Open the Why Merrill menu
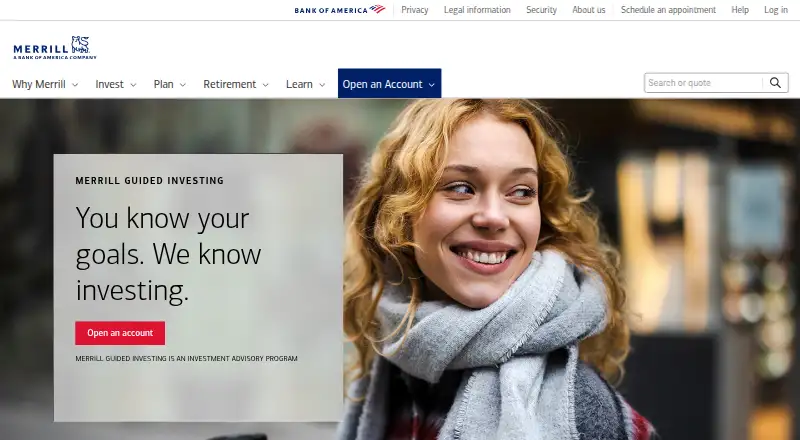 coord(45,84)
